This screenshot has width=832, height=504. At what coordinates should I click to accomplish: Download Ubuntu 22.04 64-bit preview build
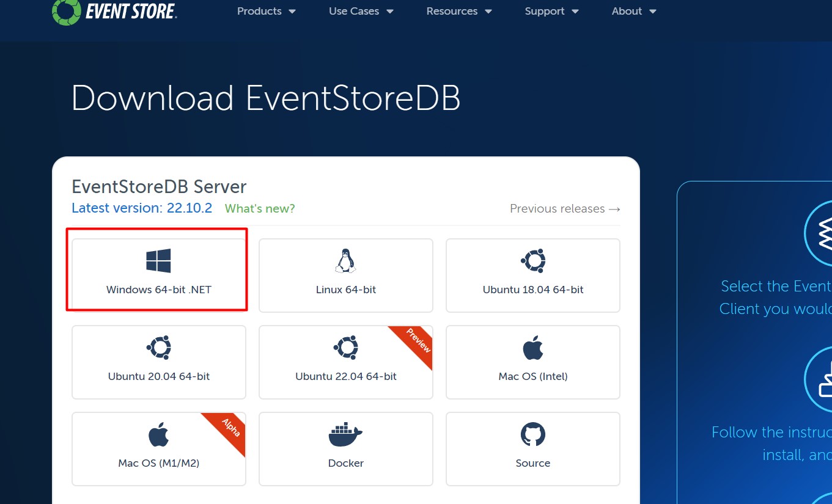pos(346,362)
